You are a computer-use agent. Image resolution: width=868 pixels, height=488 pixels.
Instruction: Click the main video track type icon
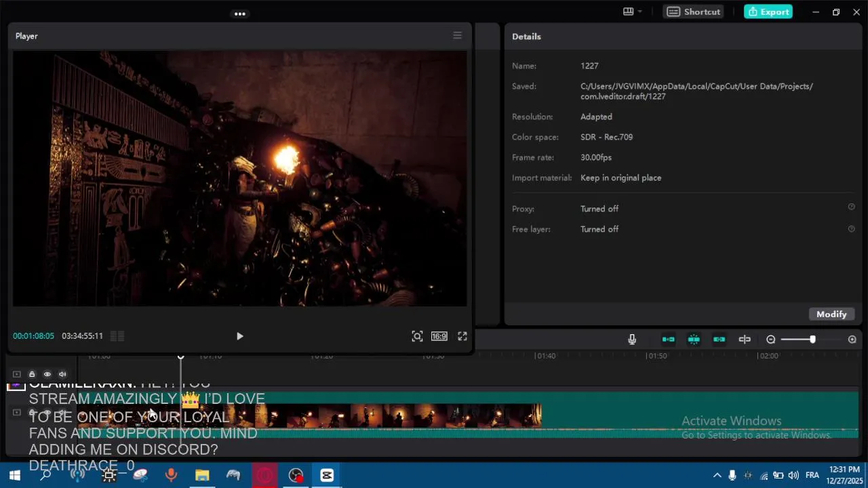[x=17, y=413]
